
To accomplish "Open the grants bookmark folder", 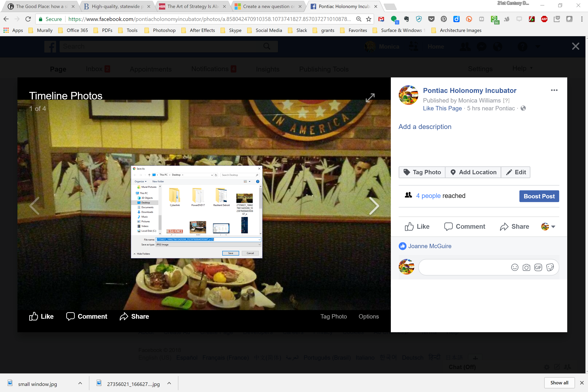I will (x=324, y=30).
